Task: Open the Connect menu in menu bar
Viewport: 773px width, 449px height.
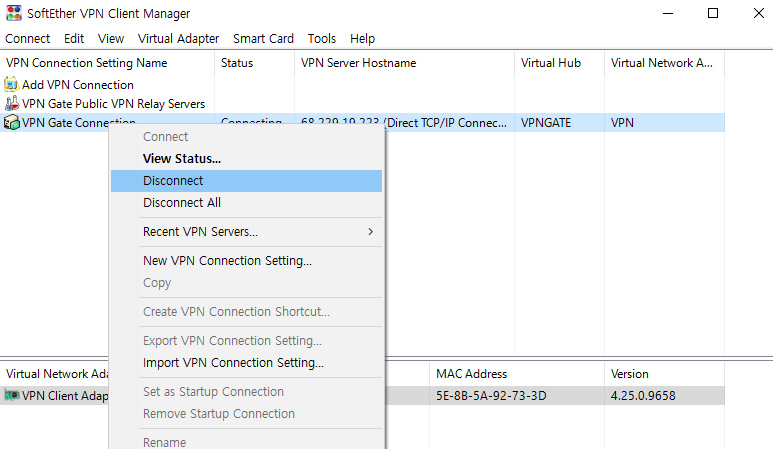Action: click(x=28, y=38)
